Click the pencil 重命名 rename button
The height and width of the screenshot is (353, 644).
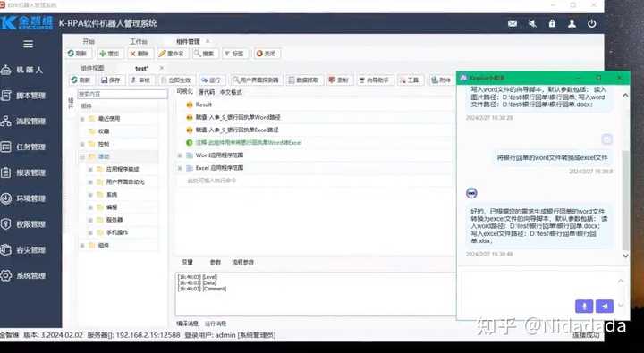click(x=172, y=54)
